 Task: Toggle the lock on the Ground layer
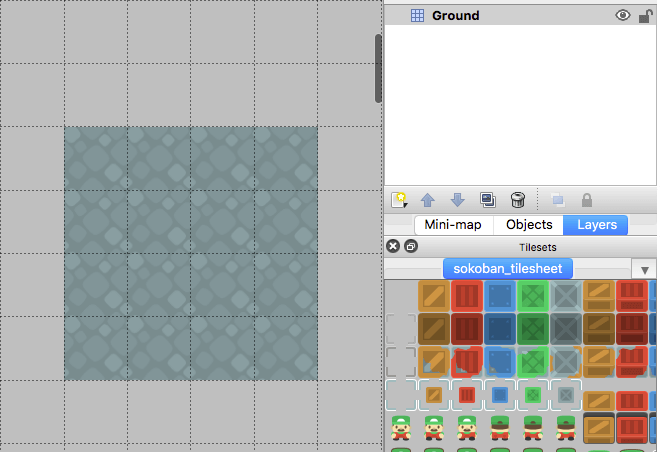(x=645, y=16)
